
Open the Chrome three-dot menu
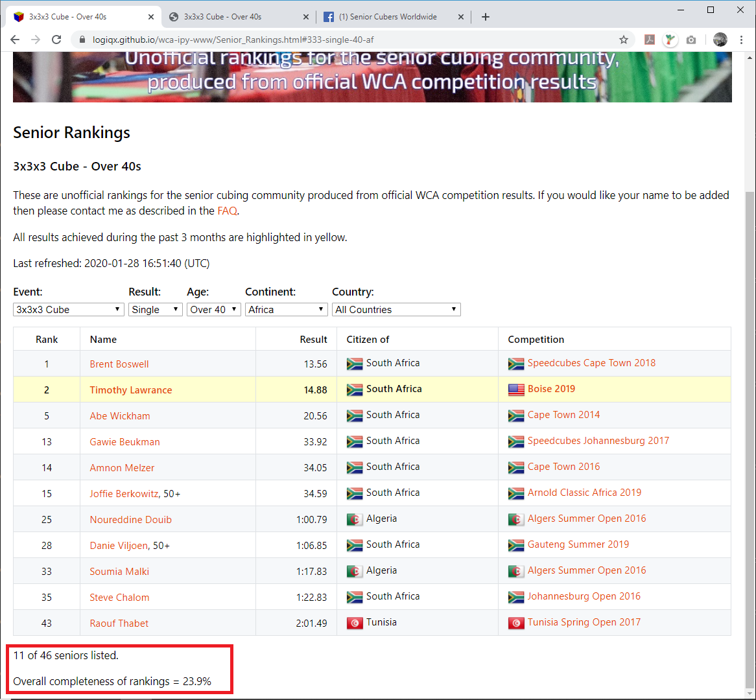click(x=742, y=40)
